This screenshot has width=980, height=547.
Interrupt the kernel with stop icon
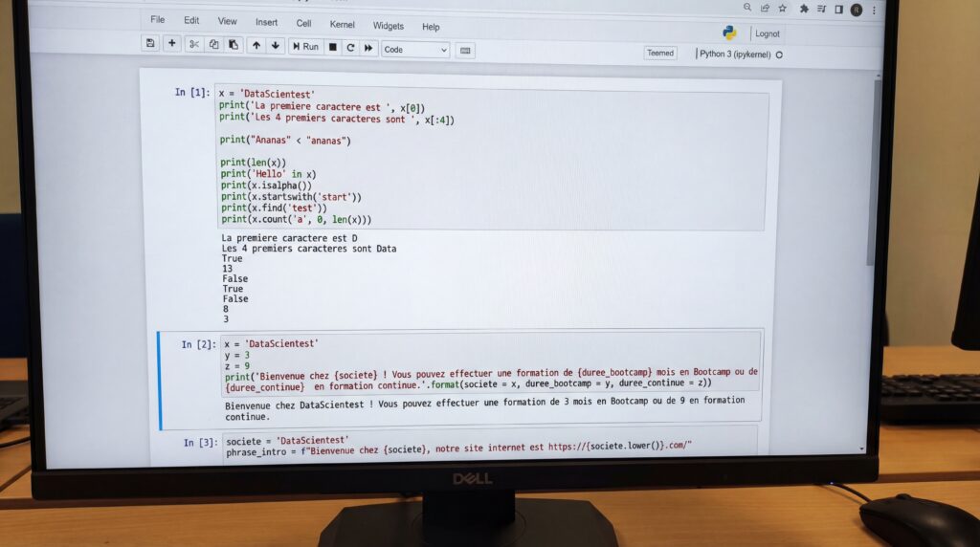pos(333,47)
